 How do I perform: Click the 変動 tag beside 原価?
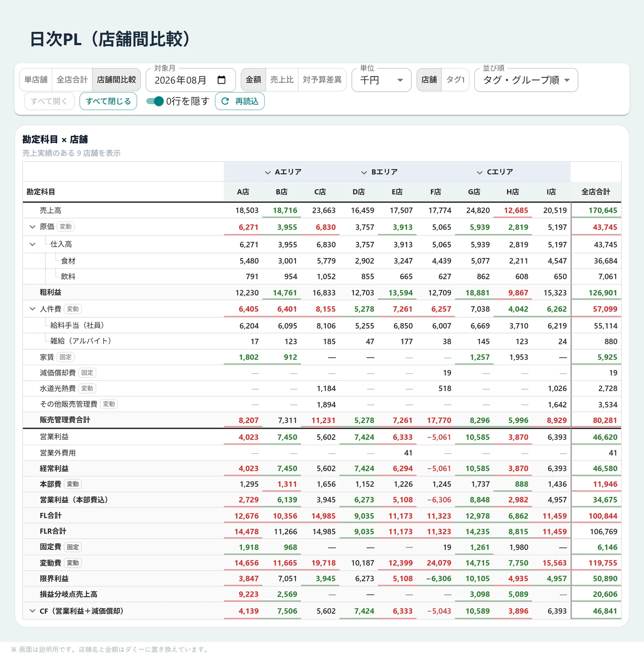(66, 227)
